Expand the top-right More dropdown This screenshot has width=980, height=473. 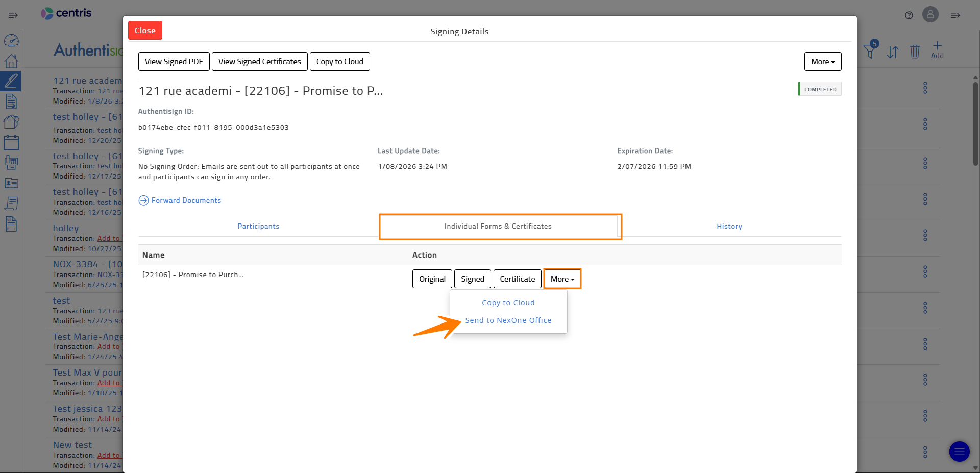822,62
